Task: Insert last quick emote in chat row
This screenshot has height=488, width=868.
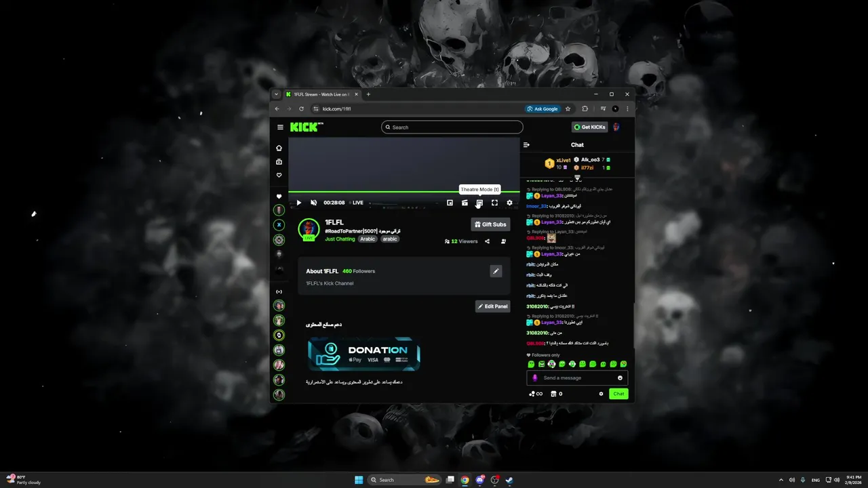Action: coord(623,364)
